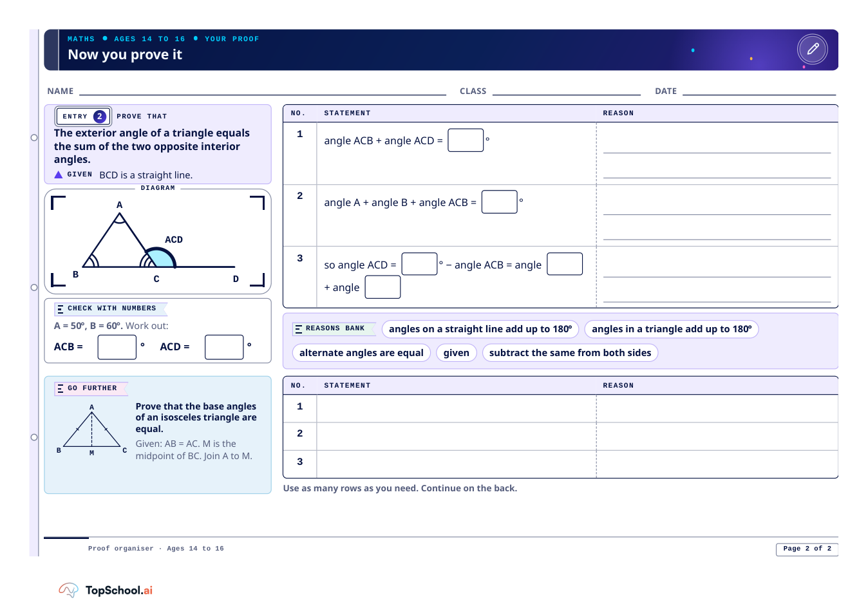Click the Go Further list icon
The image size is (868, 613).
tap(60, 388)
